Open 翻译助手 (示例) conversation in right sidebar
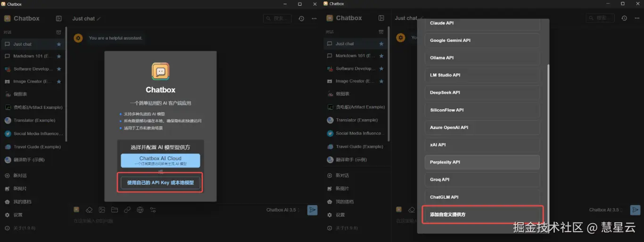The width and height of the screenshot is (644, 242). [355, 160]
